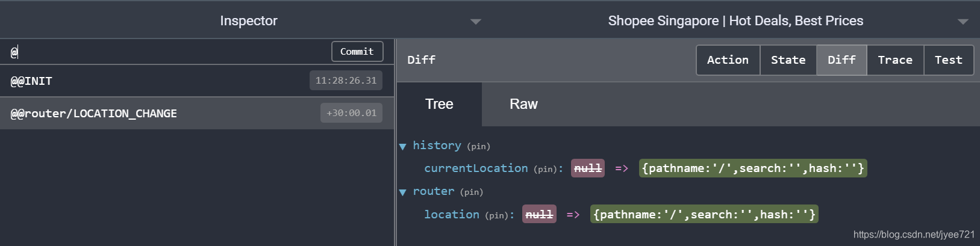Click the +30:00.01 timestamp
Viewport: 980px width, 246px height.
pos(351,113)
